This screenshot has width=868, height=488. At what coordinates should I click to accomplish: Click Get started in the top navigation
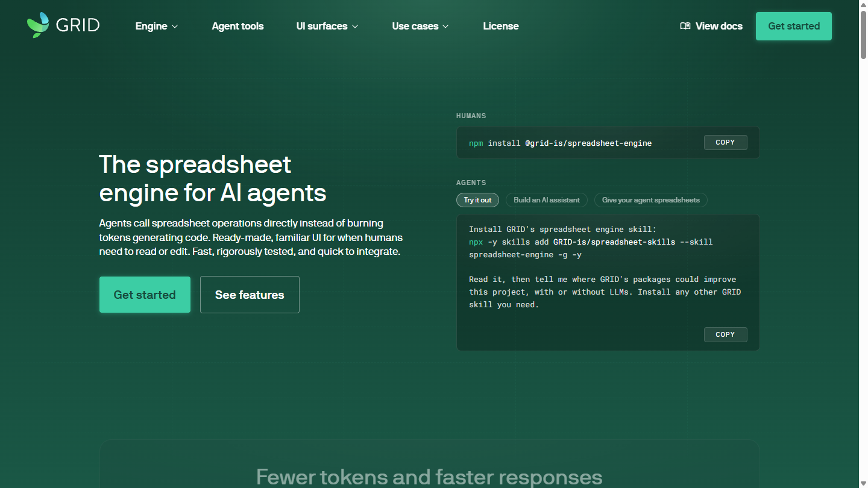pyautogui.click(x=793, y=26)
